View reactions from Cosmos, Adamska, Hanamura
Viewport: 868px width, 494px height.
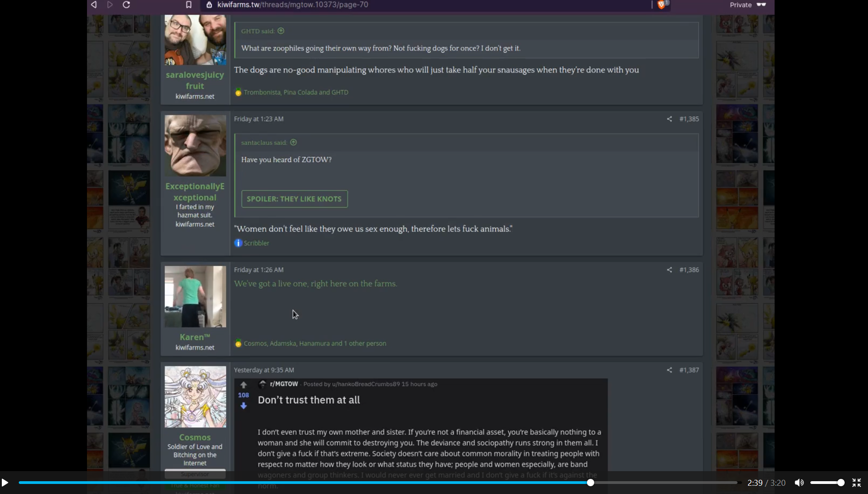[315, 344]
